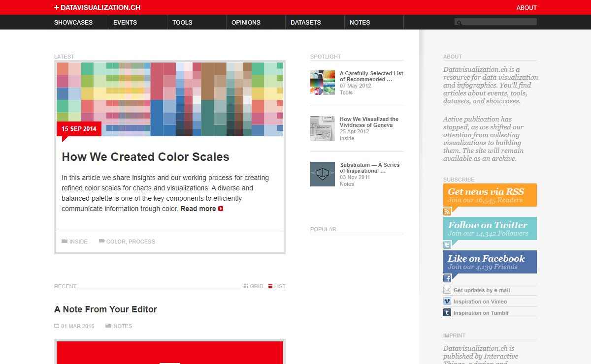Open the Notes menu
The height and width of the screenshot is (364, 591).
coord(360,22)
